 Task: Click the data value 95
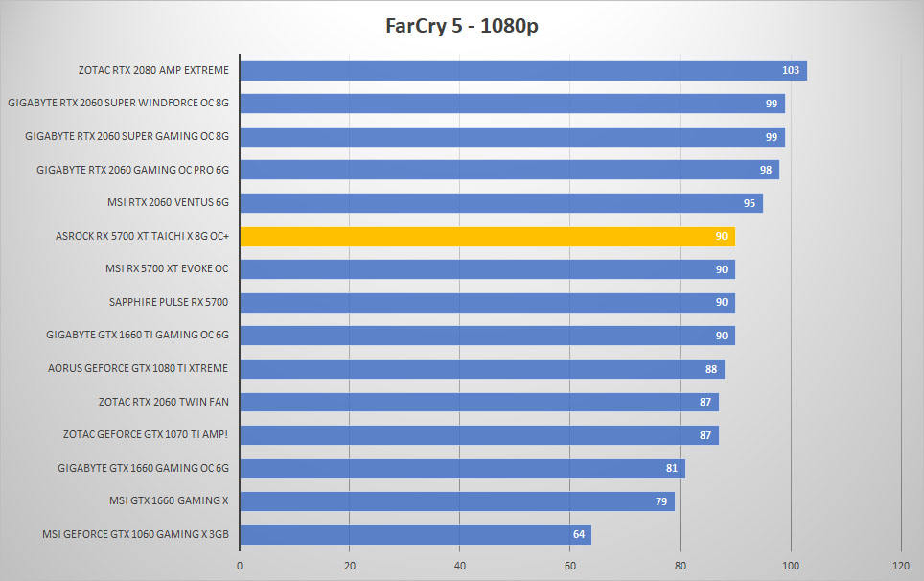pyautogui.click(x=749, y=203)
